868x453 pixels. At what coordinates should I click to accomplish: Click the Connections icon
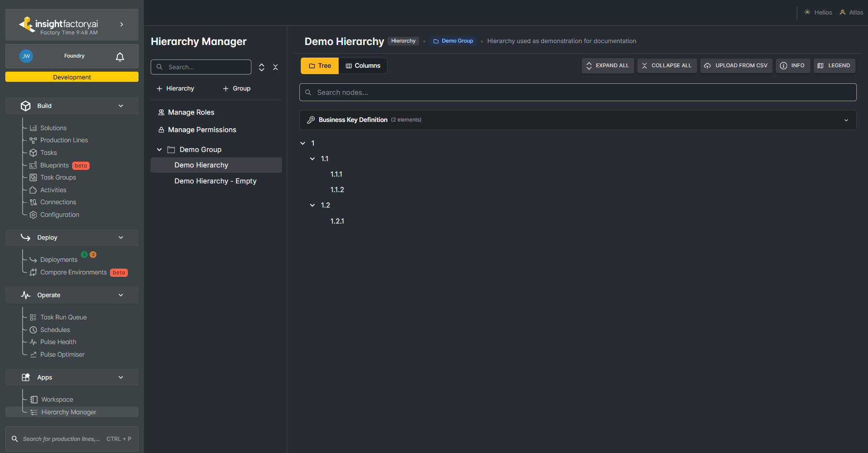pyautogui.click(x=33, y=202)
